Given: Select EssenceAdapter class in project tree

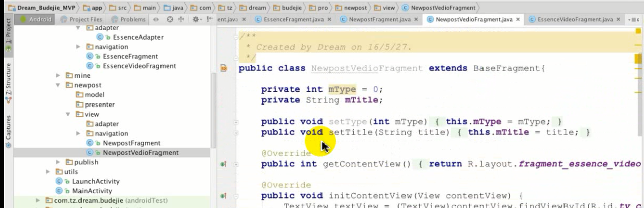Looking at the screenshot, I should point(130,37).
